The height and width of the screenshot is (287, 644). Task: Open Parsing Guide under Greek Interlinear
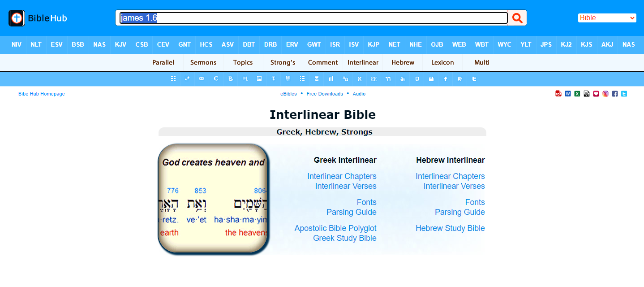pyautogui.click(x=352, y=212)
